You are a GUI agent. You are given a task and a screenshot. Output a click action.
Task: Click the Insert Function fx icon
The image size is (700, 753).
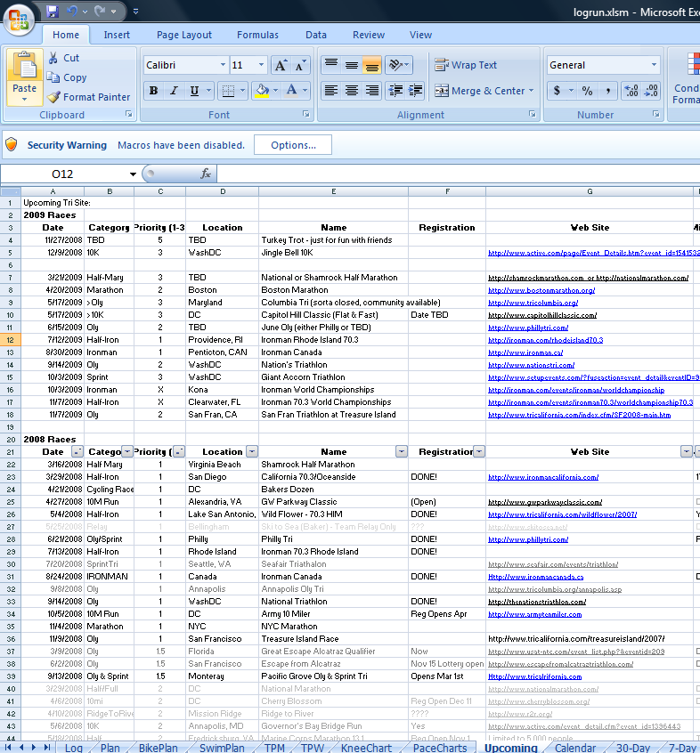pos(206,174)
